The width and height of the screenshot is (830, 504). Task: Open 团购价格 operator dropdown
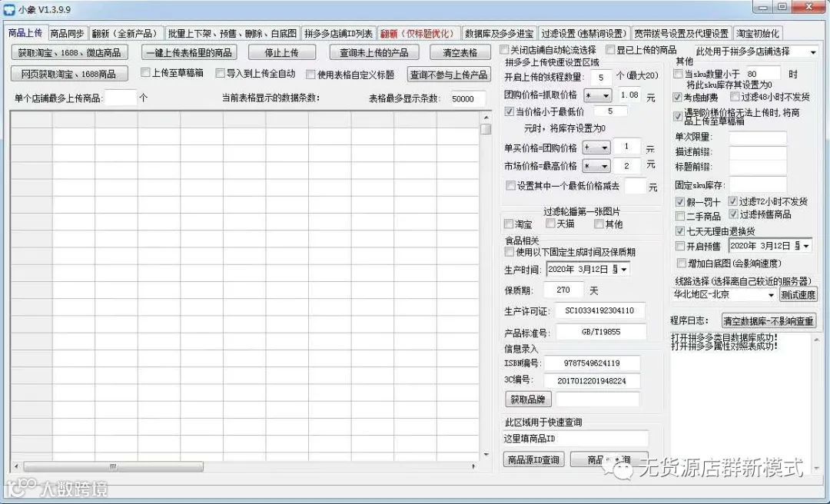point(597,96)
